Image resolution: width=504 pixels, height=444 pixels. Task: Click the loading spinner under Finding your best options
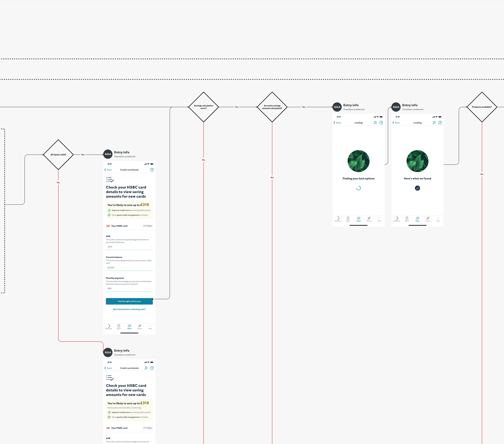pos(358,188)
